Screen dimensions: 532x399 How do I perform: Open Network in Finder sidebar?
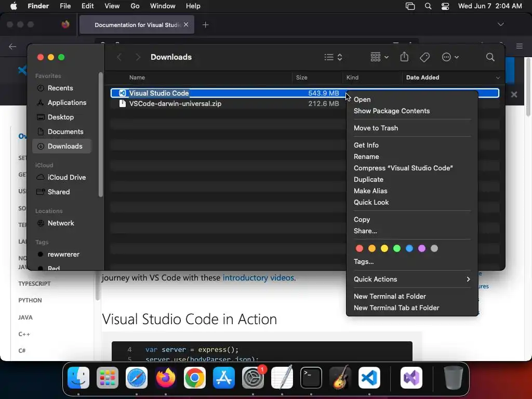60,223
